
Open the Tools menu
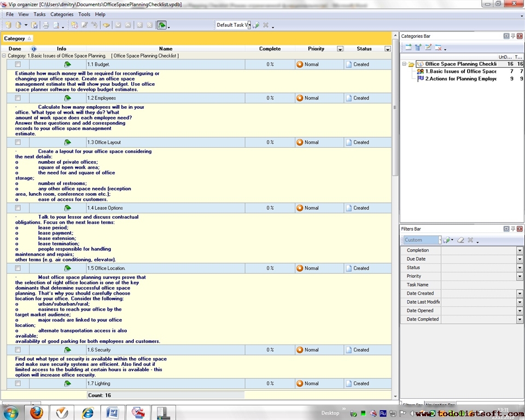click(x=84, y=14)
